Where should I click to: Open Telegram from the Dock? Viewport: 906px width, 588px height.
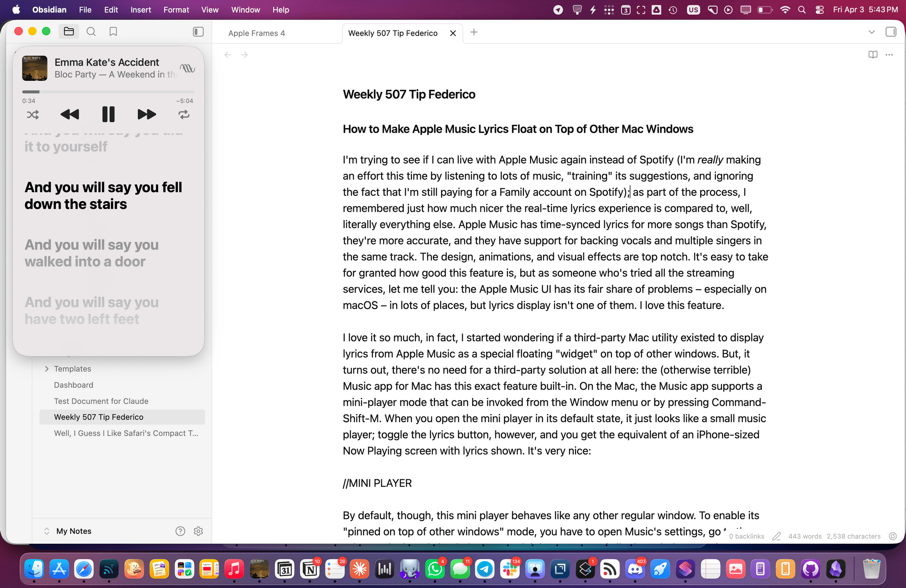(x=485, y=569)
